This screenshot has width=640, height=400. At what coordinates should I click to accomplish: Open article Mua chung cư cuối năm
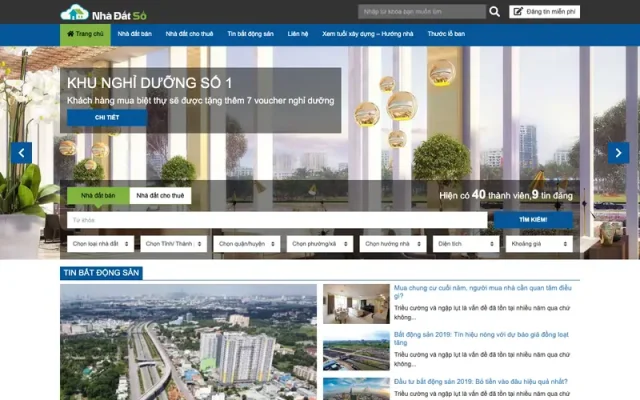pyautogui.click(x=482, y=292)
